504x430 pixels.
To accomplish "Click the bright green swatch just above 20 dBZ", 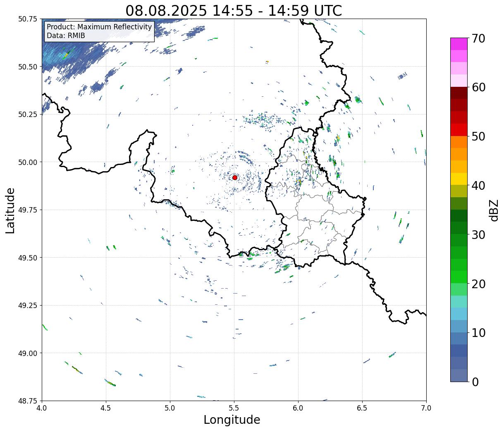I will click(459, 277).
